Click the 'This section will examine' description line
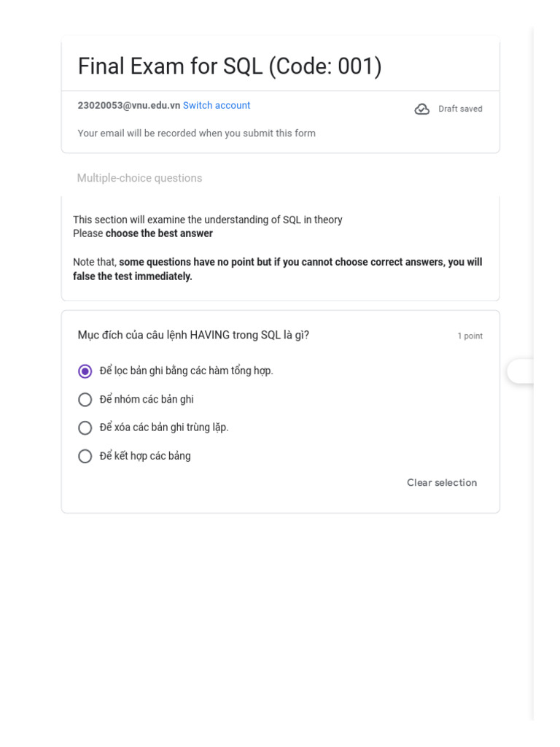 click(207, 220)
